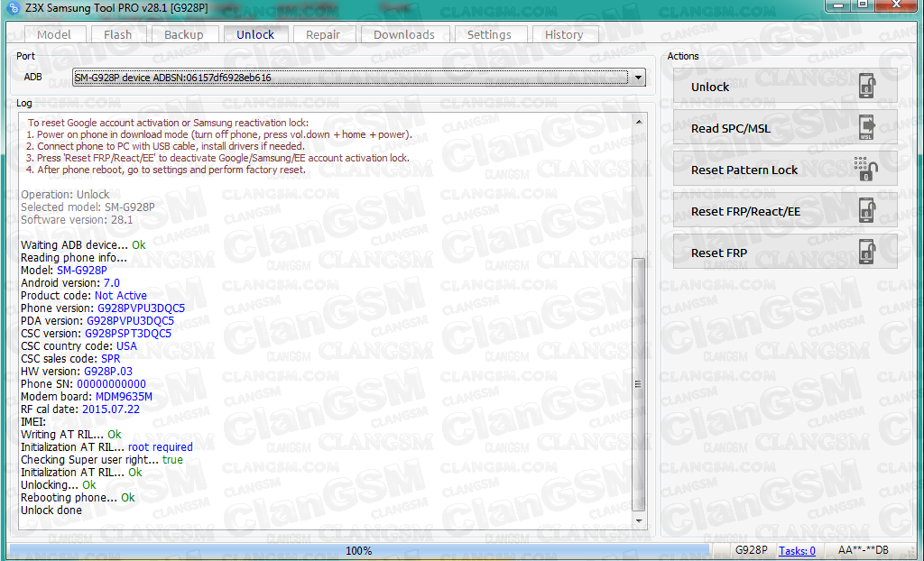Click 'Phone version: G928PVPU3DQC5' log line

103,308
